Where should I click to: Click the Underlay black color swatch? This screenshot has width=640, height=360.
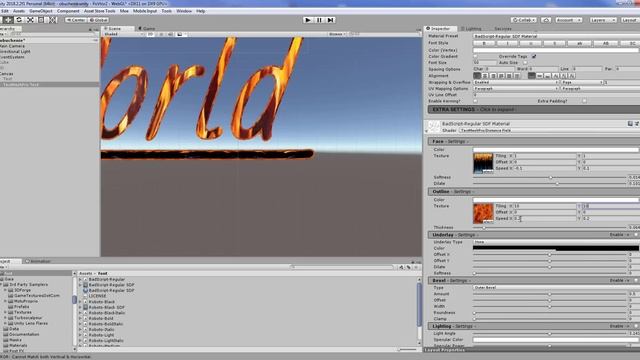556,248
